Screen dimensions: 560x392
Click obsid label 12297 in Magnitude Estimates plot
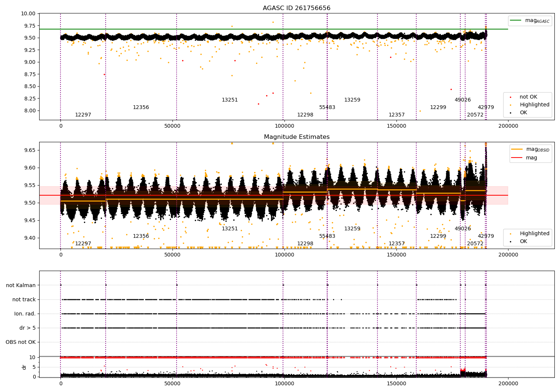[x=83, y=244]
